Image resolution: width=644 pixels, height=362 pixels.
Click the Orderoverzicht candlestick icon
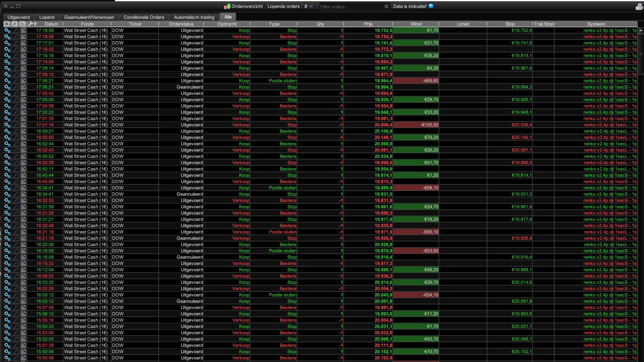coord(227,6)
